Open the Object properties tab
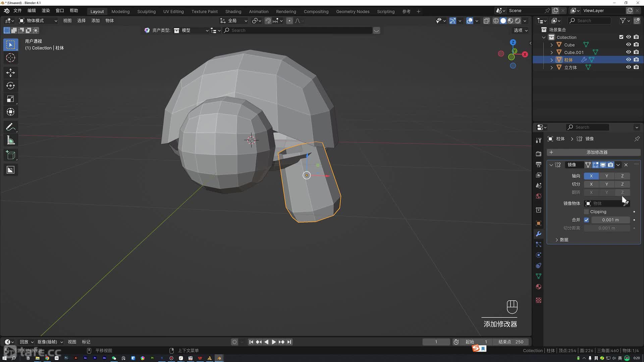 538,223
